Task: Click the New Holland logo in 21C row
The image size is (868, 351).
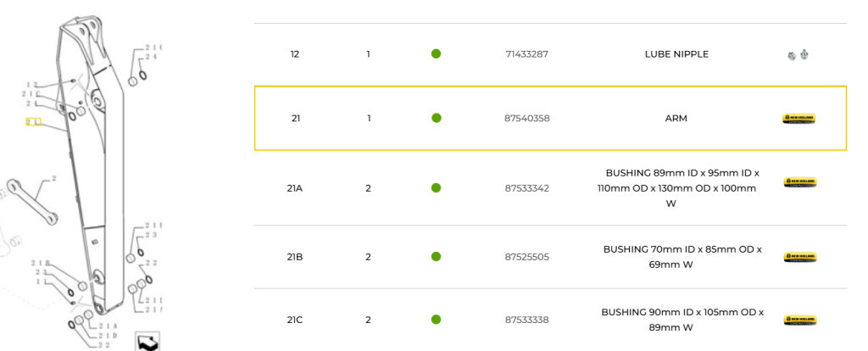Action: [x=800, y=320]
